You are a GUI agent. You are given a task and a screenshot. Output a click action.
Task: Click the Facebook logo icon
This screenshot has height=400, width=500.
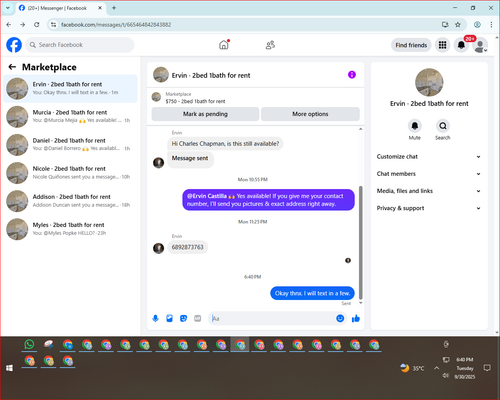[14, 45]
